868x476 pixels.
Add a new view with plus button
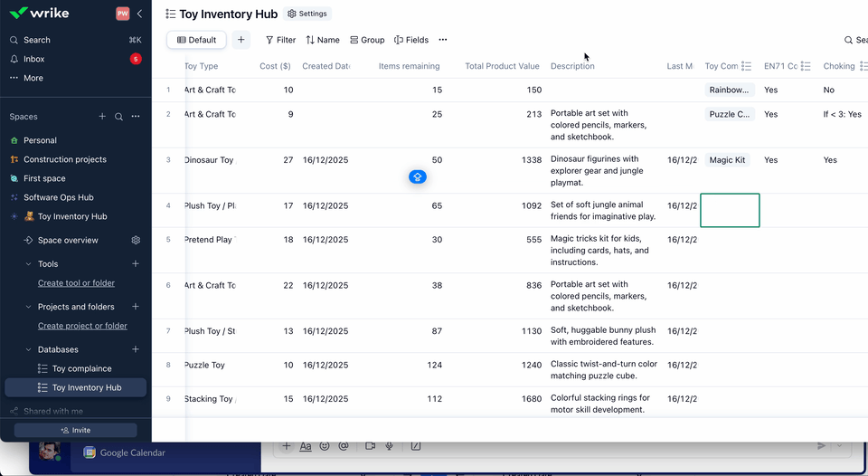[241, 40]
